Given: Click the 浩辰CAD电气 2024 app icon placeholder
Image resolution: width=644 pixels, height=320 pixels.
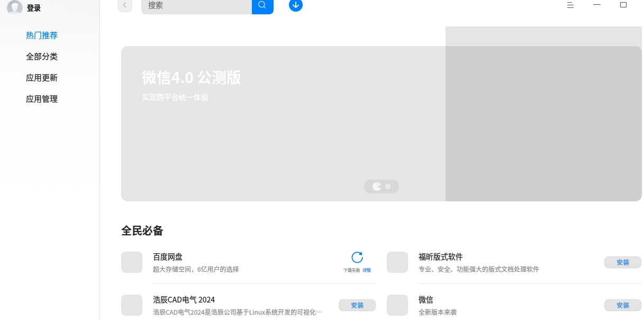Looking at the screenshot, I should click(x=132, y=305).
